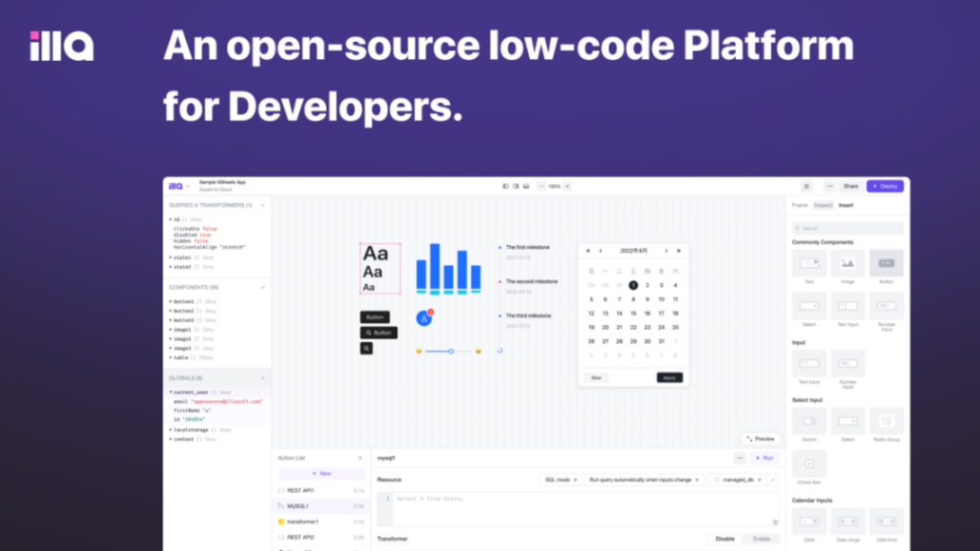Click the zoom out minus button
The width and height of the screenshot is (980, 551).
(541, 186)
